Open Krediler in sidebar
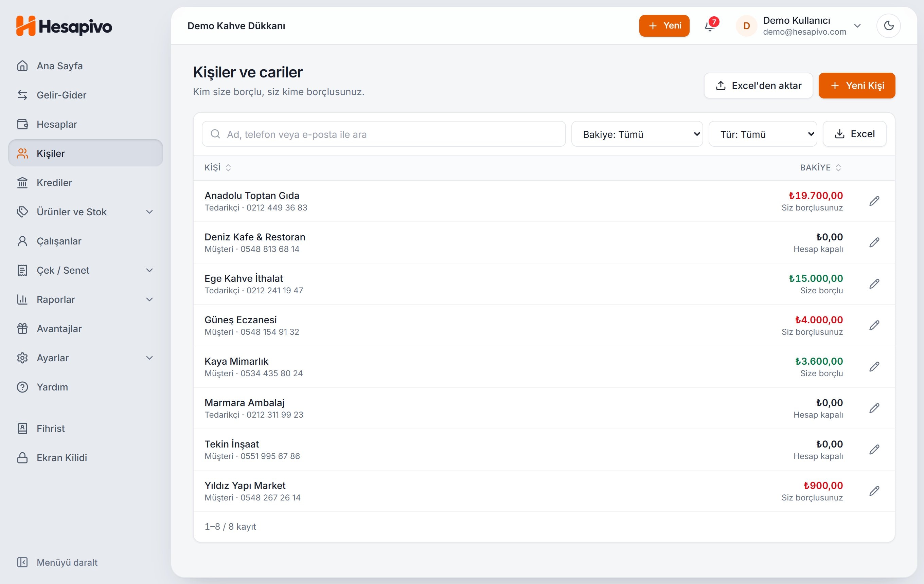 (x=86, y=183)
